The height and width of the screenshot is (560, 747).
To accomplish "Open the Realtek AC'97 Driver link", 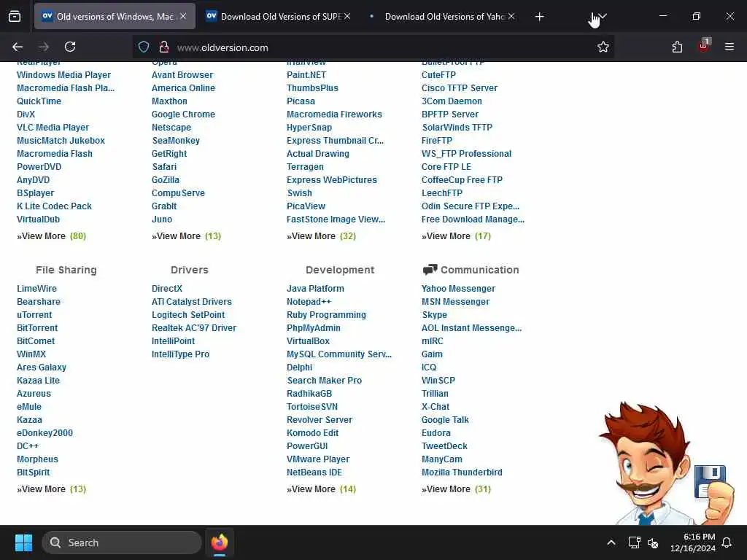I will click(194, 328).
